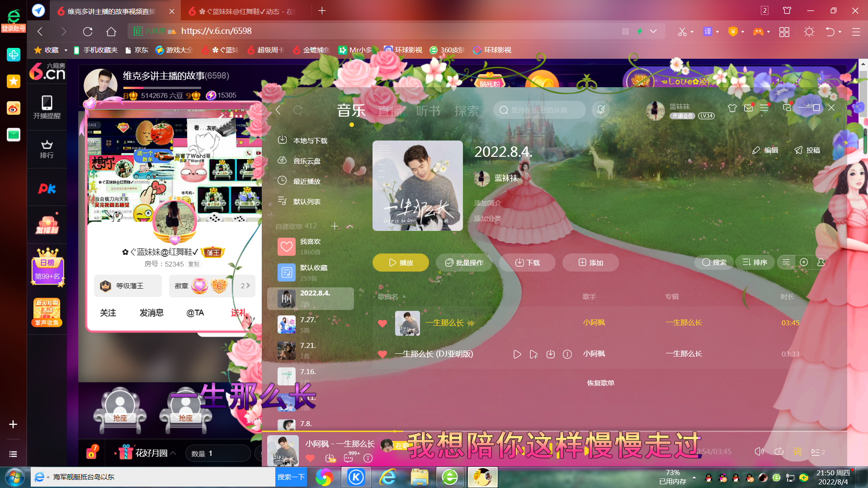This screenshot has width=868, height=488.
Task: Switch to 探索 tab in music player
Action: (467, 110)
